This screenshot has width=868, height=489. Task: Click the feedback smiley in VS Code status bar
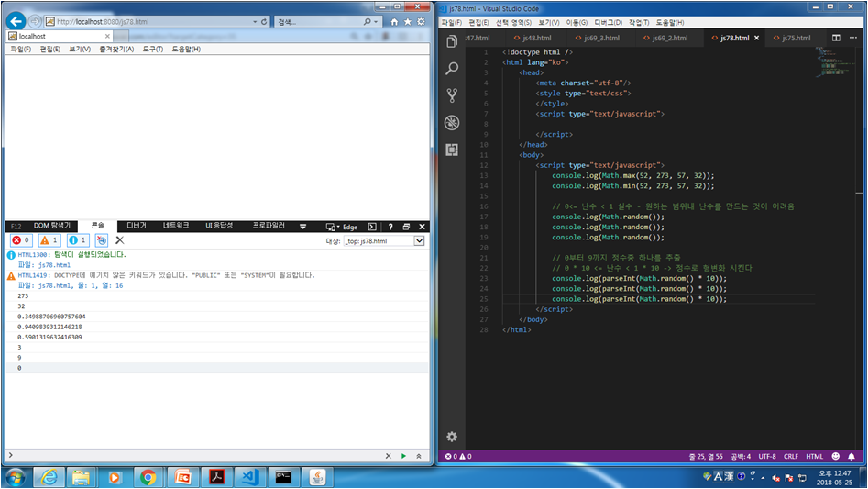[835, 456]
